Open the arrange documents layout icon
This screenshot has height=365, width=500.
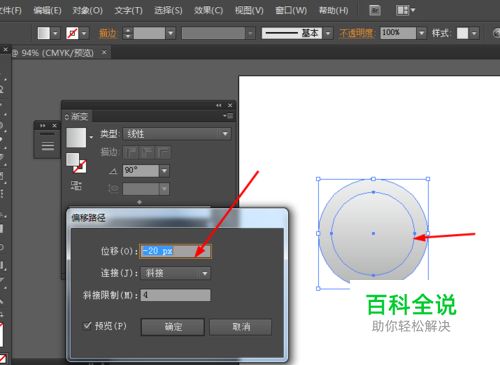(x=405, y=10)
